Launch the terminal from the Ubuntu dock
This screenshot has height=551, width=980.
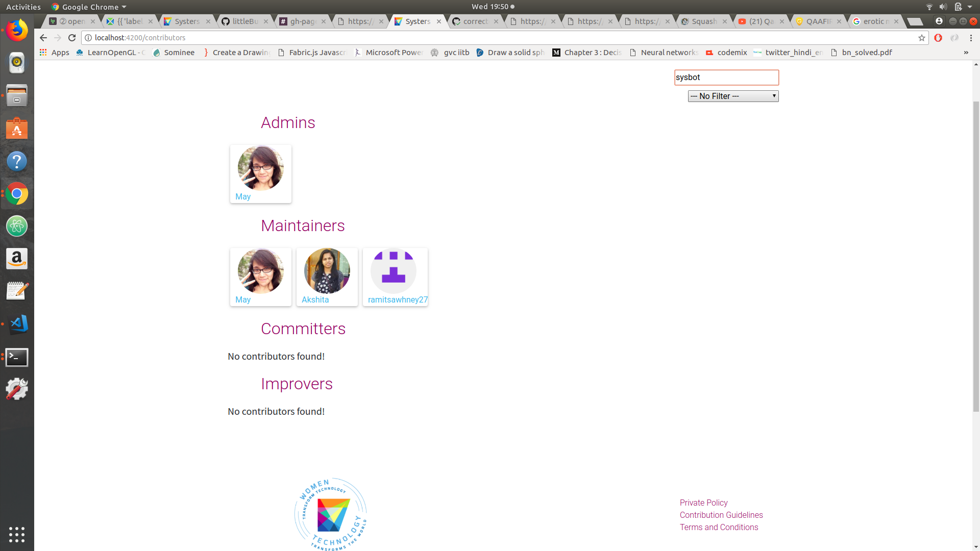tap(17, 358)
